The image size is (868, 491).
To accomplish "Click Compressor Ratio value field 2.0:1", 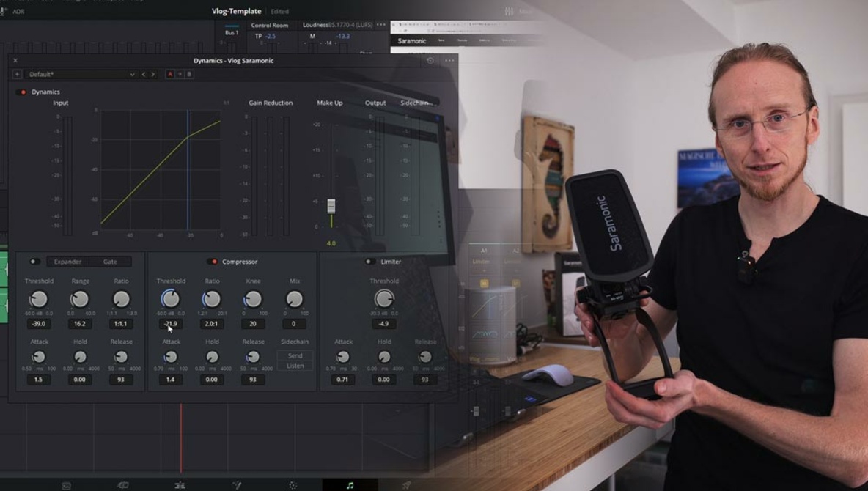I will point(211,324).
